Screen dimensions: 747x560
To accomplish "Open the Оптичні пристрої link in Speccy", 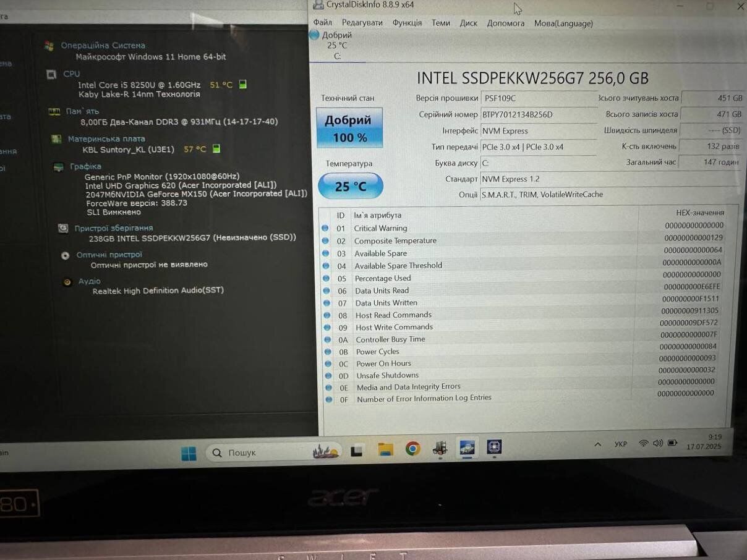I will 109,255.
